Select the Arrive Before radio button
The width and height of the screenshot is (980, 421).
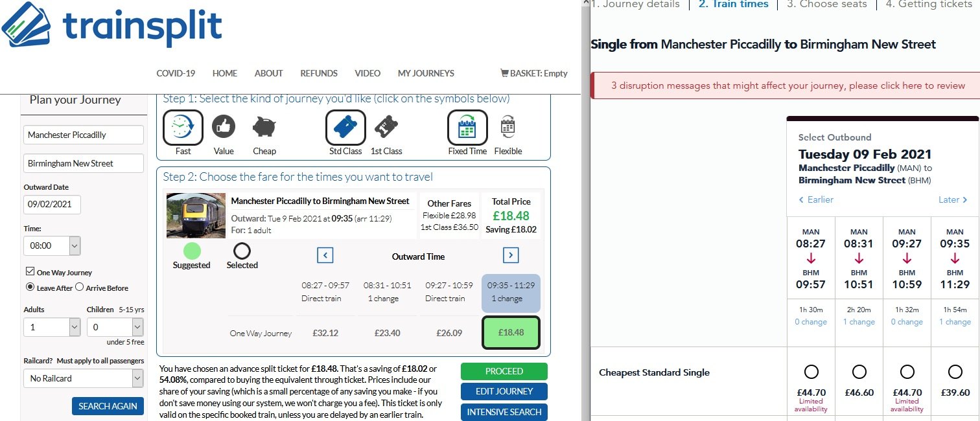click(79, 287)
